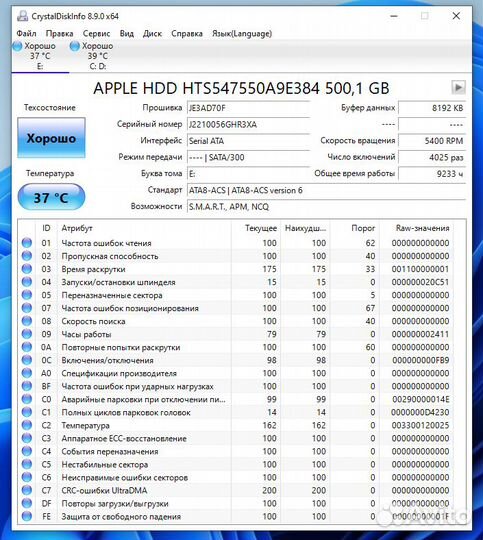Image resolution: width=483 pixels, height=540 pixels.
Task: Click the total hours field 9233 ч
Action: [x=432, y=174]
